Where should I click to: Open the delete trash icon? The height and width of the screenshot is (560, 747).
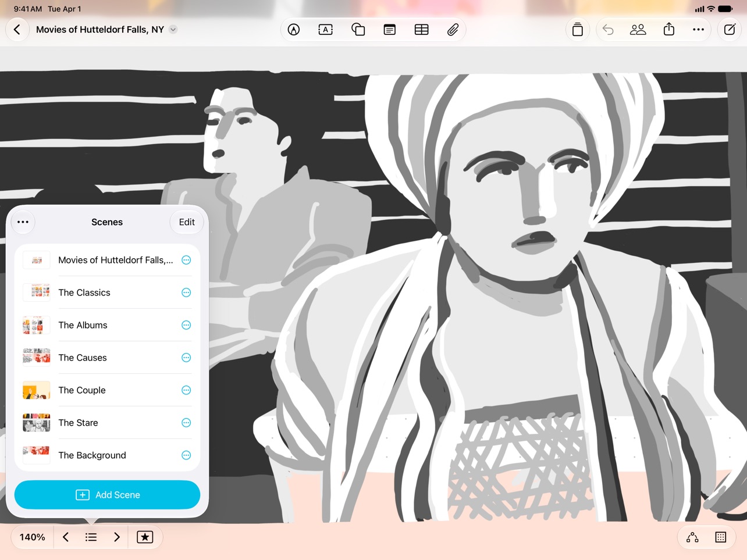coord(578,30)
